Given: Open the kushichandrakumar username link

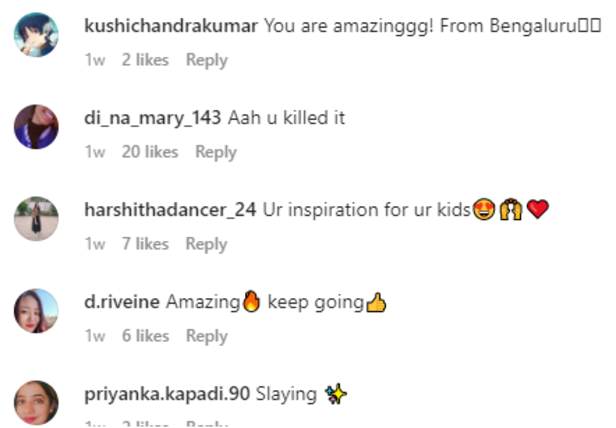Looking at the screenshot, I should tap(172, 25).
